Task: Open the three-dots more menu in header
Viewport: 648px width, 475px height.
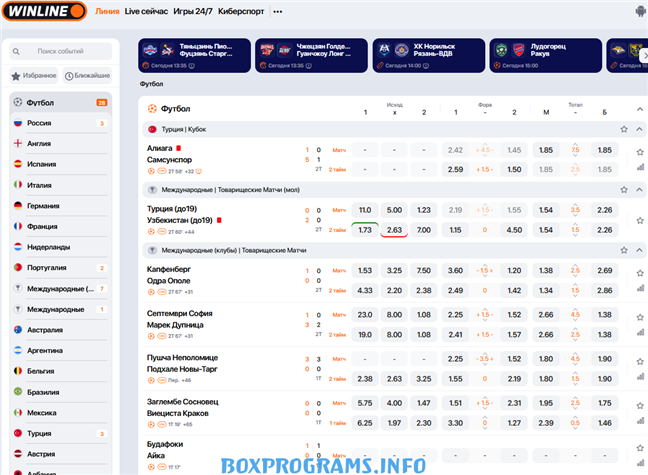Action: pos(277,12)
